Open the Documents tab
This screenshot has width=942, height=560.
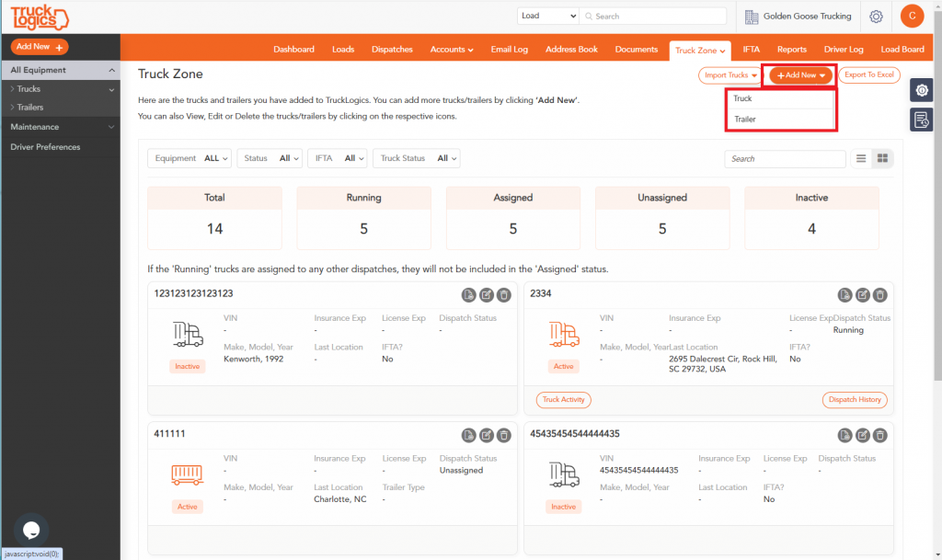coord(637,50)
